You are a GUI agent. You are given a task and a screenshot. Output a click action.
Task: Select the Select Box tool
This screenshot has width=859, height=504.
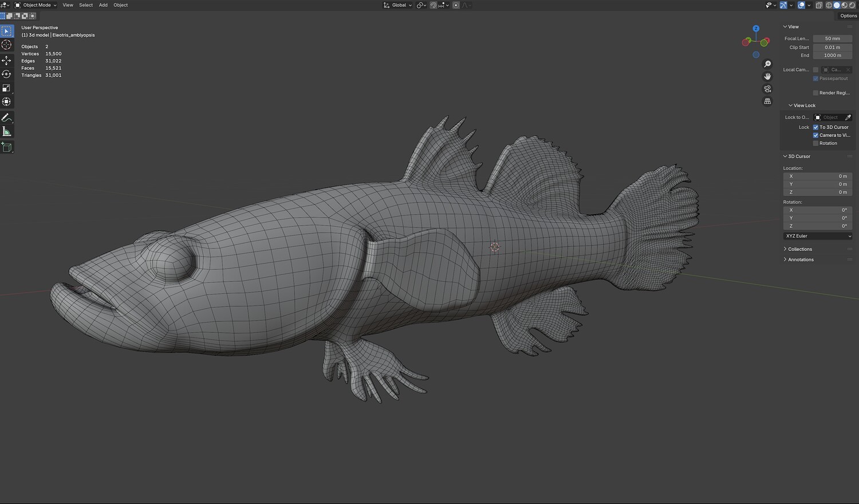[7, 31]
